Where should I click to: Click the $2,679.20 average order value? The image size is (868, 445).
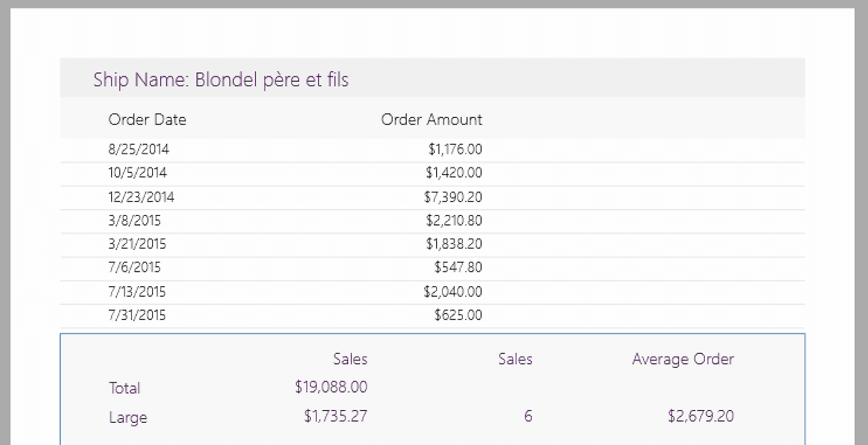point(700,416)
